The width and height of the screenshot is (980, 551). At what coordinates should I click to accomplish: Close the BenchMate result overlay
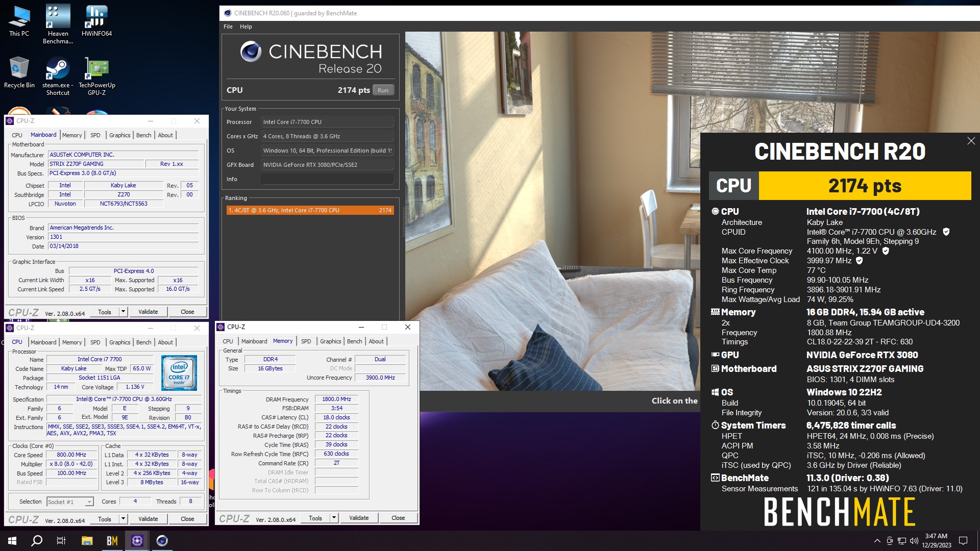(971, 141)
